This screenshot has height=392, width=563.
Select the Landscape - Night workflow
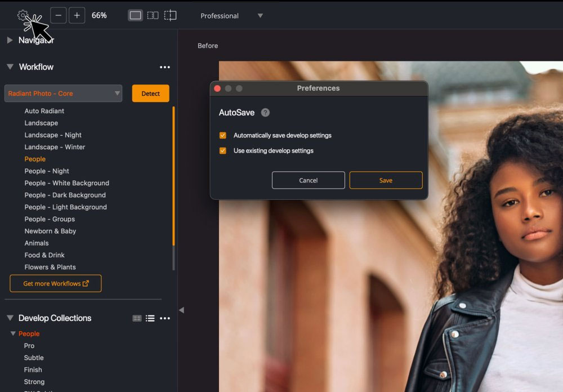point(53,135)
